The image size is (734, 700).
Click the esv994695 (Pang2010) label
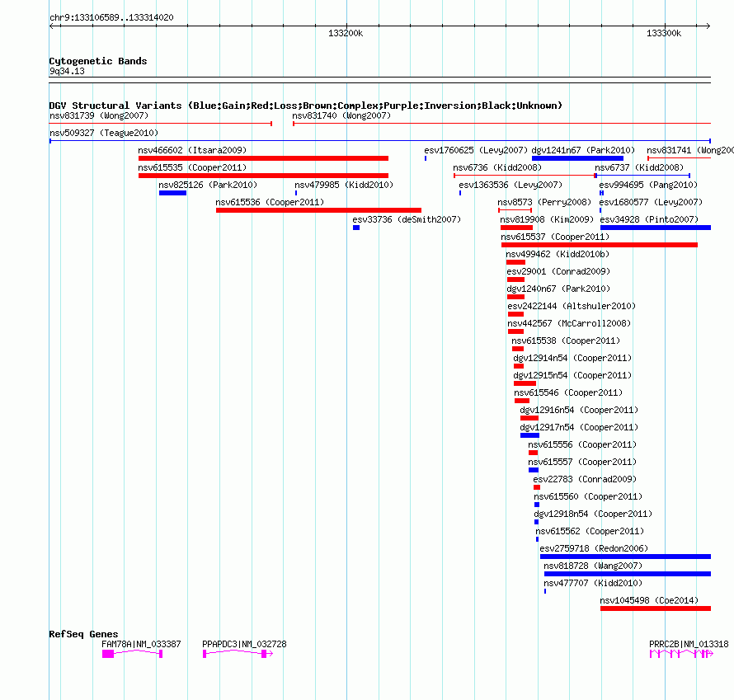[648, 185]
